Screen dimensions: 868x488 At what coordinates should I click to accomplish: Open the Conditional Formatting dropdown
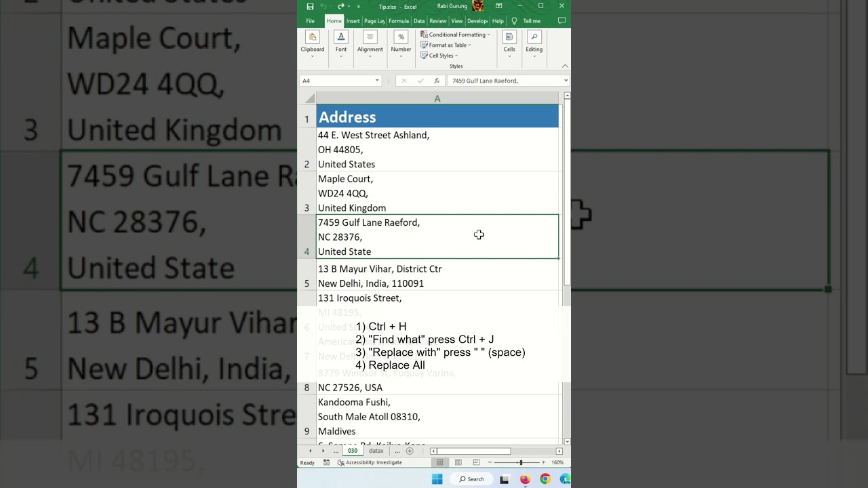click(x=455, y=35)
